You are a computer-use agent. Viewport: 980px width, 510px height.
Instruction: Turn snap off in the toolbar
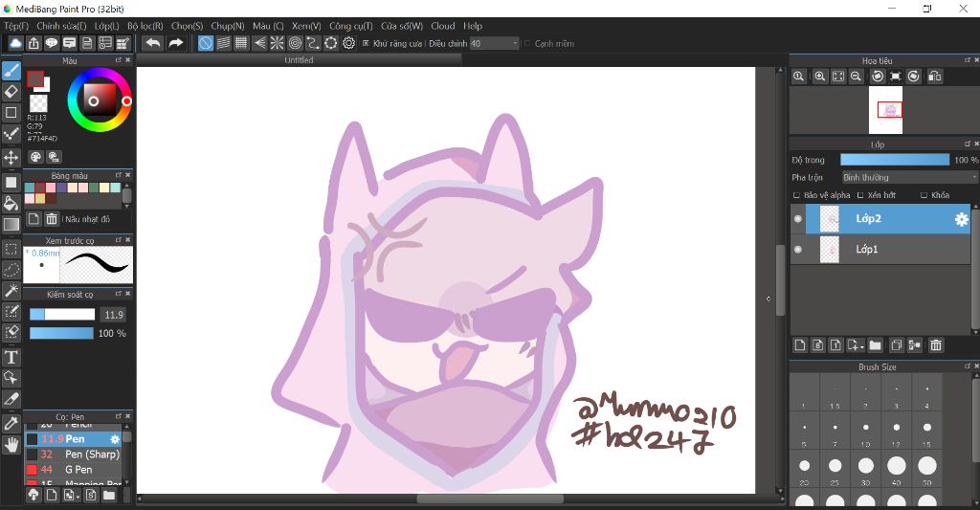pyautogui.click(x=206, y=43)
